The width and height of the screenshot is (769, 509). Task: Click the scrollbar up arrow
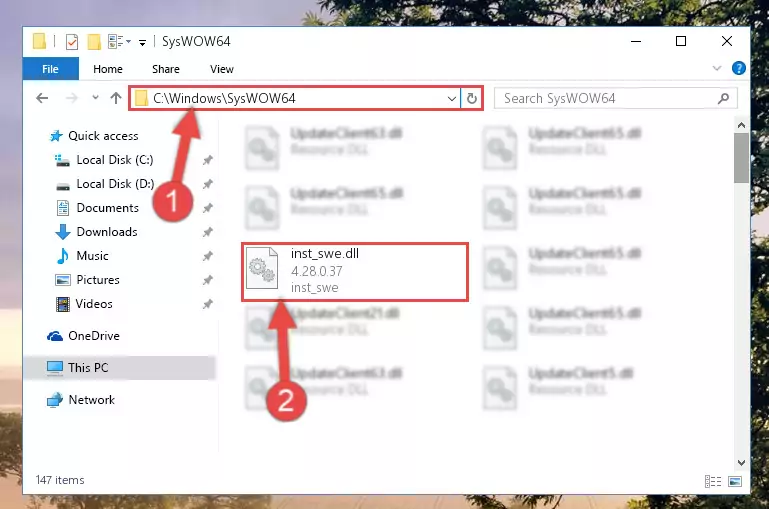tap(741, 125)
